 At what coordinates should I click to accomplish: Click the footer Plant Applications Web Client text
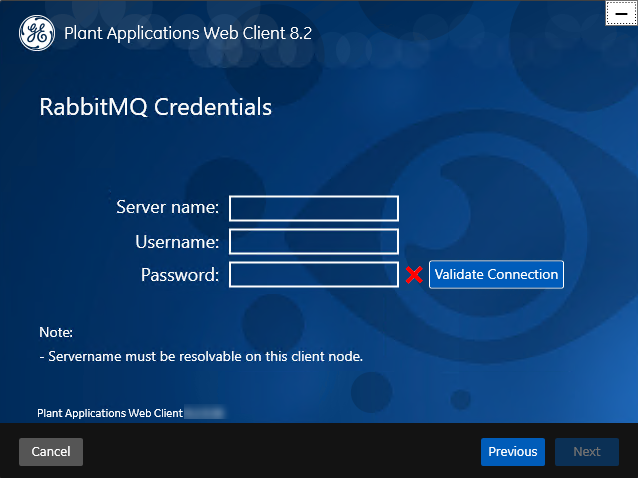pyautogui.click(x=110, y=413)
